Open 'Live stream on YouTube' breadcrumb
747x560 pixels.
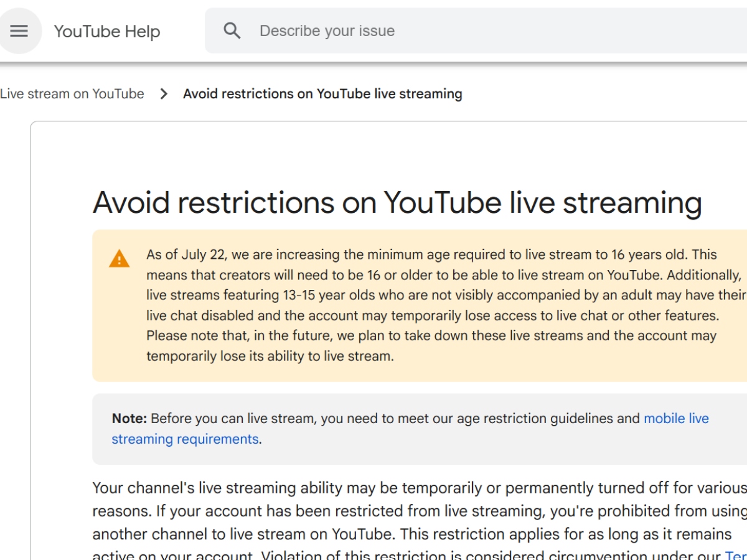72,94
